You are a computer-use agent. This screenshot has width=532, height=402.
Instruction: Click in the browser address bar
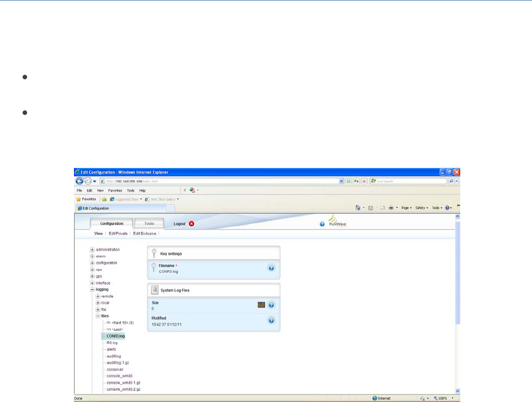220,181
